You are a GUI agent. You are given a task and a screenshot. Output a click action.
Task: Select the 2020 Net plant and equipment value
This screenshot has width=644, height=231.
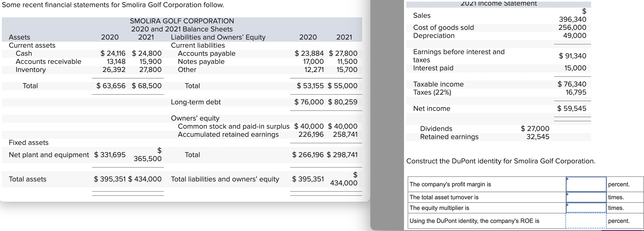click(x=110, y=155)
